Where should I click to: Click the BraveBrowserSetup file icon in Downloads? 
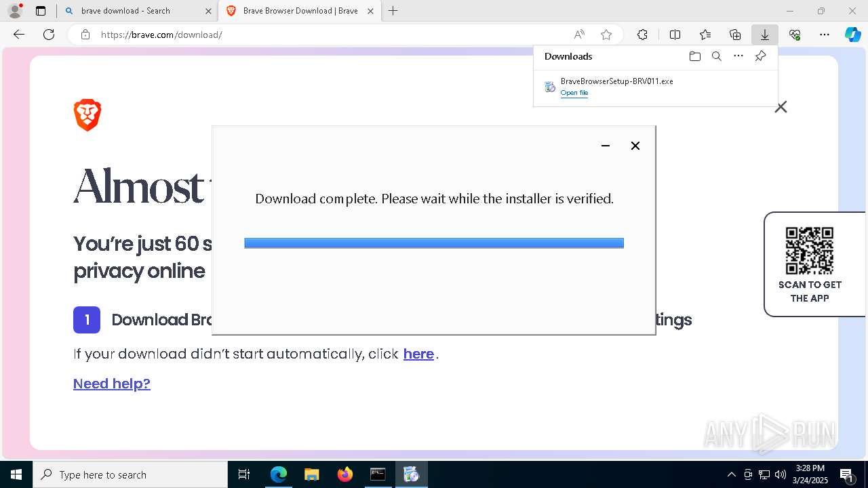pos(550,87)
